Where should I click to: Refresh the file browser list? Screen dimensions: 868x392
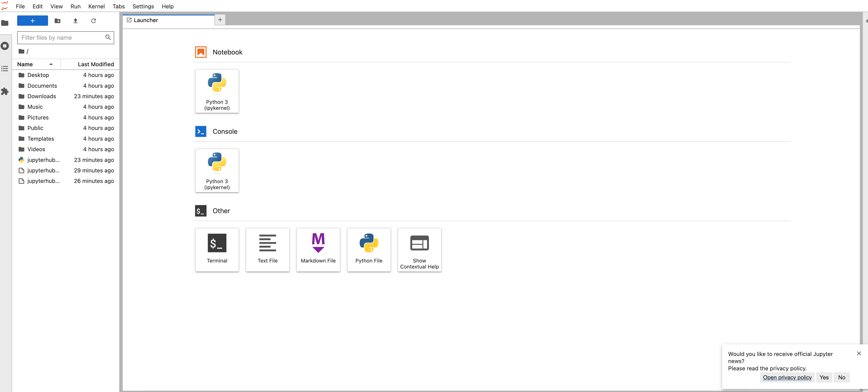pos(93,21)
